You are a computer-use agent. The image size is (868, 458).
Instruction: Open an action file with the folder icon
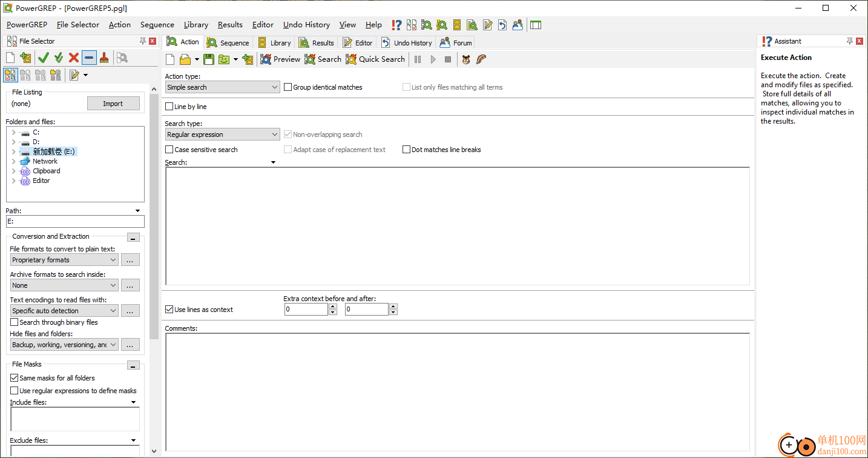point(185,59)
